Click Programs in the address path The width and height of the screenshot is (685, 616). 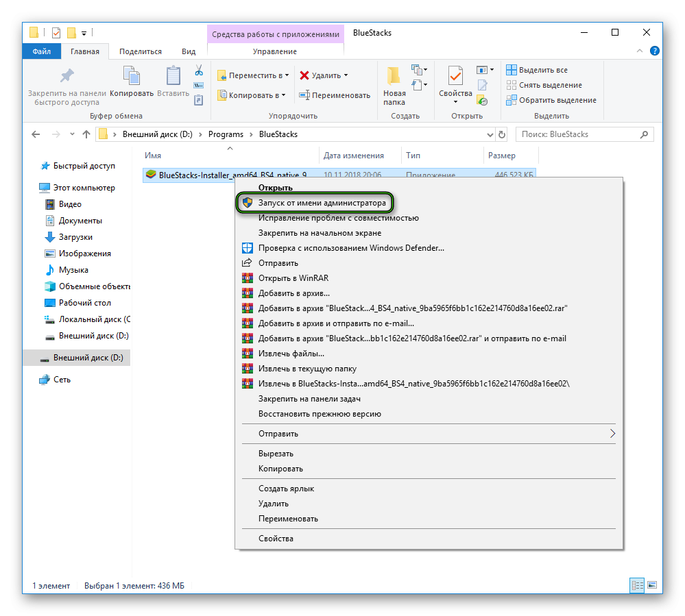tap(226, 134)
